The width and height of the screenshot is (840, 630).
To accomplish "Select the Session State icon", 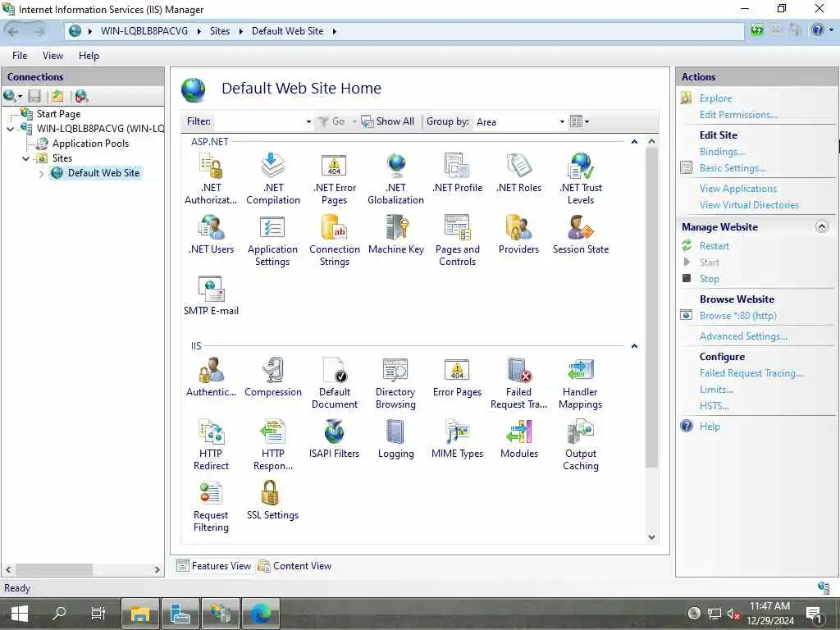I will tap(581, 235).
